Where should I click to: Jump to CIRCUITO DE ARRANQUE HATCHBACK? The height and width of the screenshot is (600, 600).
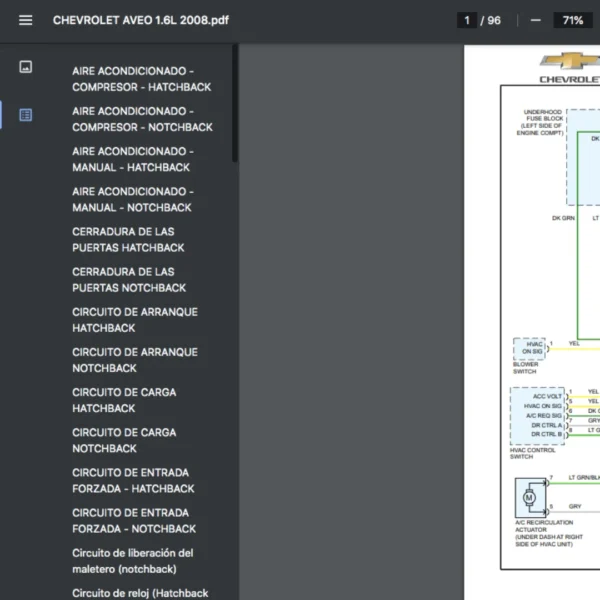tap(135, 320)
